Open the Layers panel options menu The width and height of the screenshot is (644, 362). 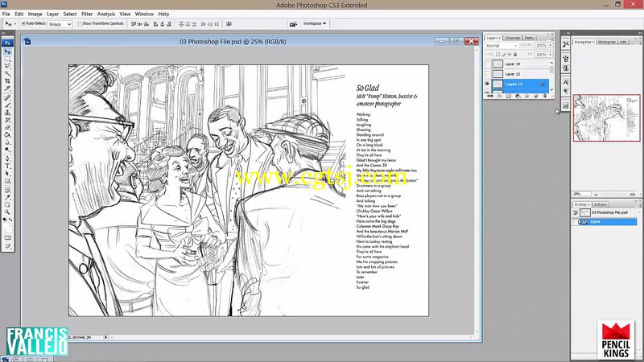[551, 39]
